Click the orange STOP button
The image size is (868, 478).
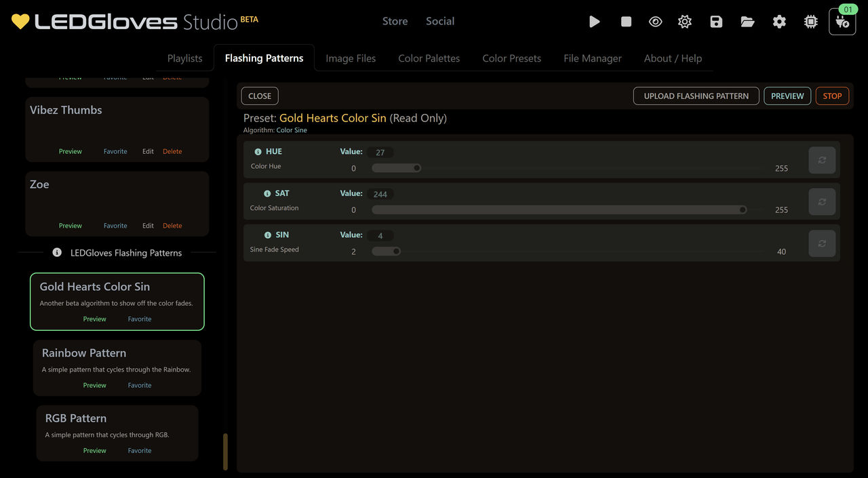(832, 96)
